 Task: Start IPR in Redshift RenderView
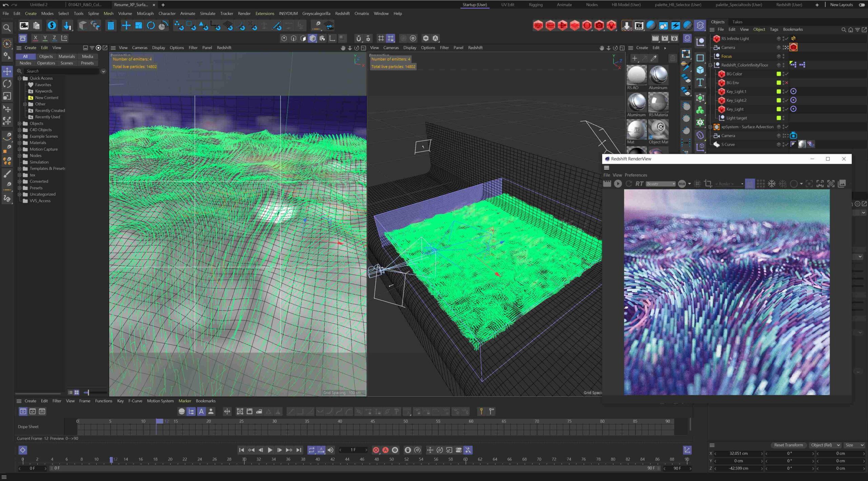pos(618,184)
